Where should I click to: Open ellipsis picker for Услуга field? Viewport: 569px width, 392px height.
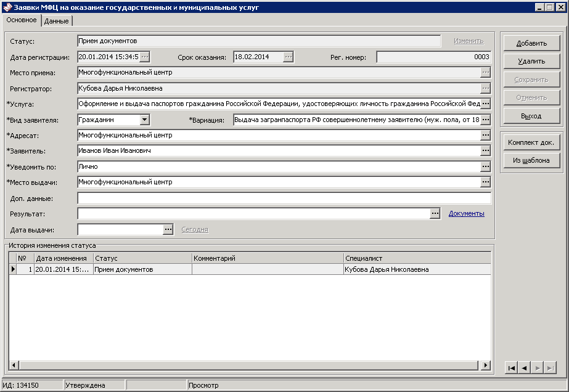(x=486, y=104)
